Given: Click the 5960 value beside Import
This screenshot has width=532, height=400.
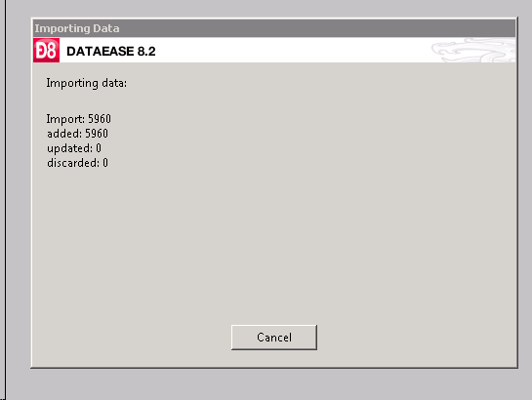Looking at the screenshot, I should pos(100,119).
